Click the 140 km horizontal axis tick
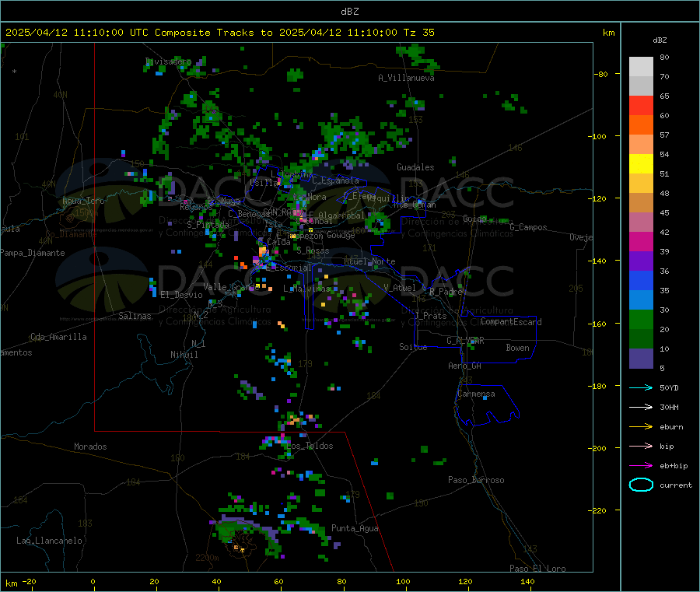This screenshot has width=700, height=592. click(527, 581)
